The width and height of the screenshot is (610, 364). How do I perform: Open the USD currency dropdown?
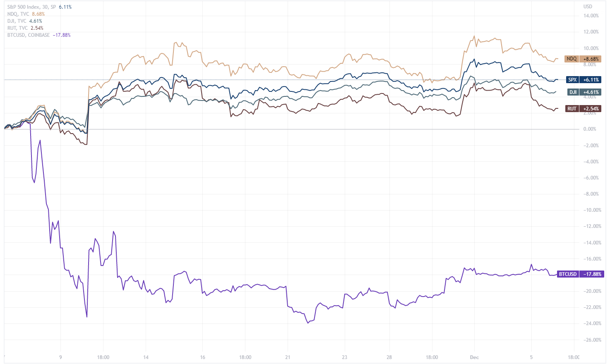click(x=588, y=7)
